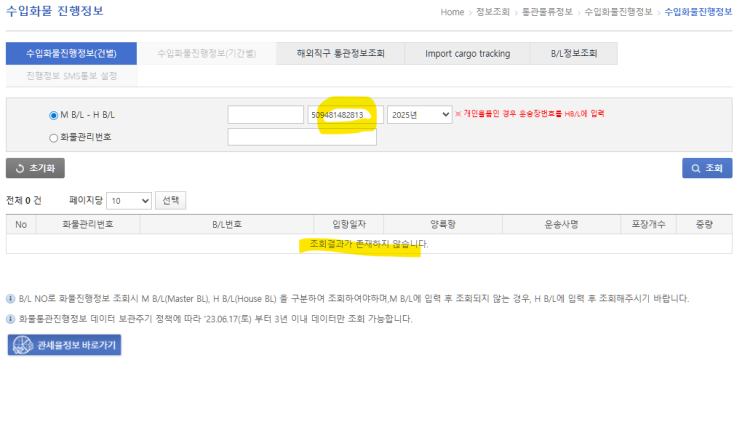Viewport: 750px width, 438px height.
Task: Focus the empty M B/L input field
Action: [x=265, y=115]
